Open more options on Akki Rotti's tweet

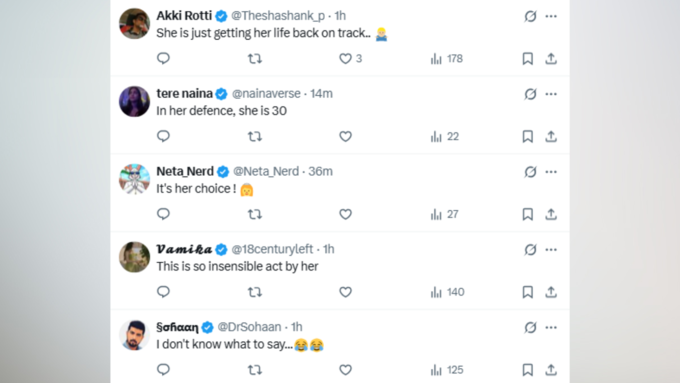[x=551, y=16]
